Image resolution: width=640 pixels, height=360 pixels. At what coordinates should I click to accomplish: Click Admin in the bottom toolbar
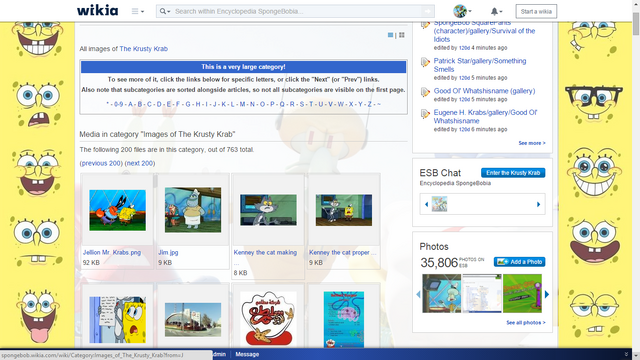point(219,354)
